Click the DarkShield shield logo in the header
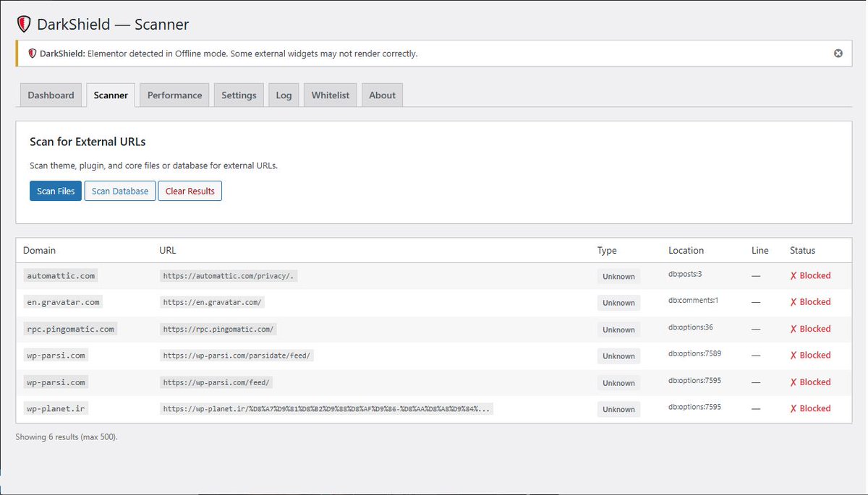This screenshot has height=495, width=868. (24, 25)
